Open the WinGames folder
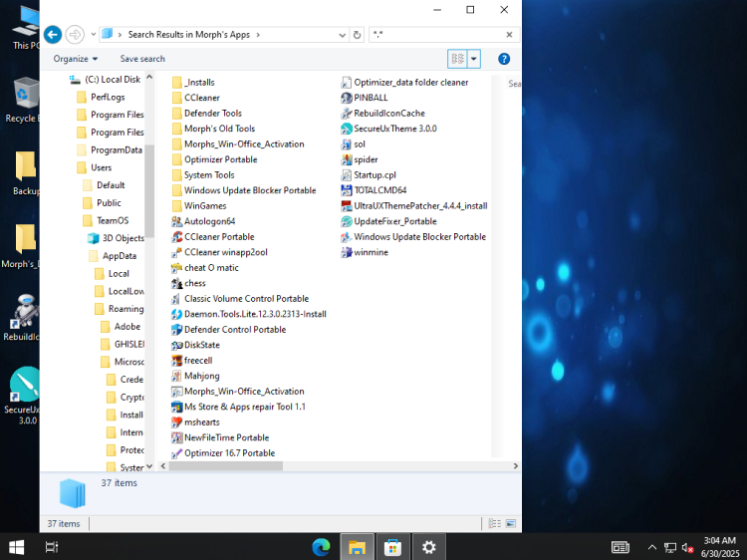747x560 pixels. [x=199, y=206]
